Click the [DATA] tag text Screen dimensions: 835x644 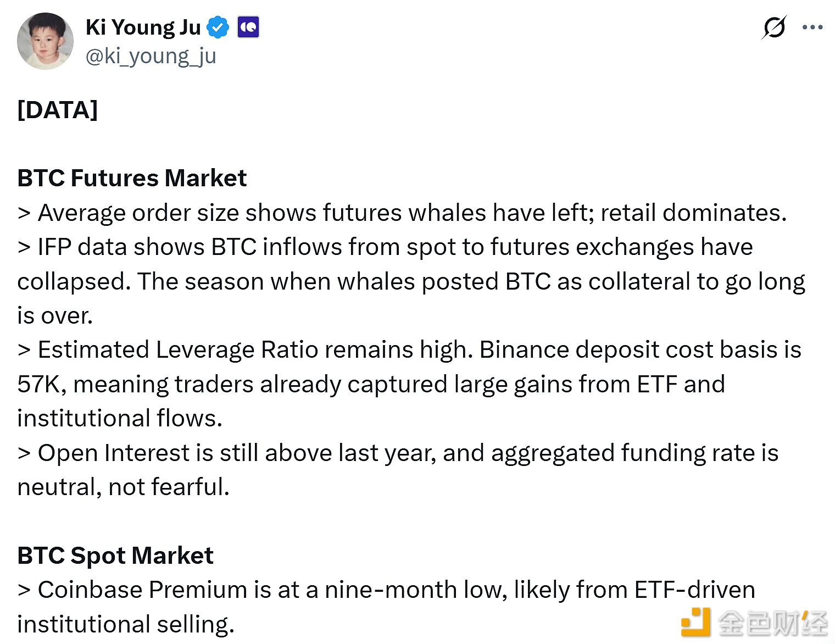pyautogui.click(x=58, y=110)
